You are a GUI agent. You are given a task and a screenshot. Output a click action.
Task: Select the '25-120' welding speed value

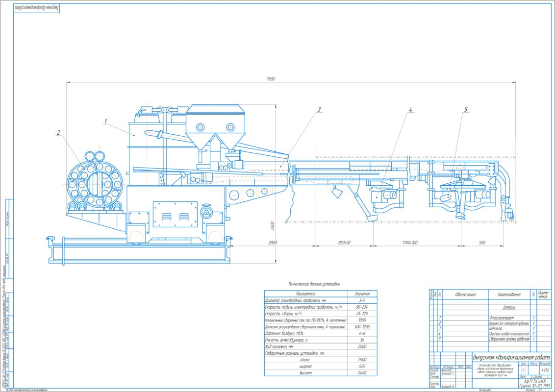coord(362,314)
